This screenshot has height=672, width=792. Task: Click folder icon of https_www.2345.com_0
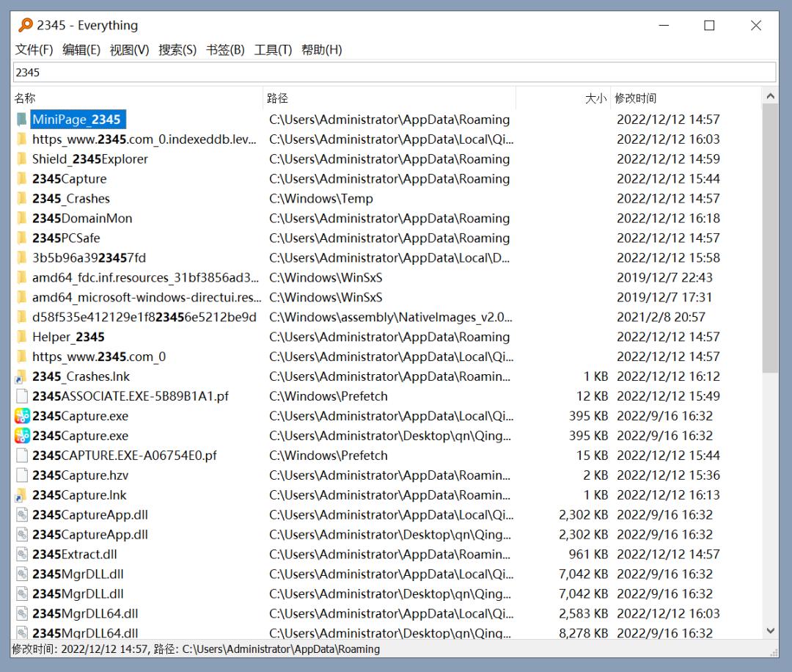22,357
